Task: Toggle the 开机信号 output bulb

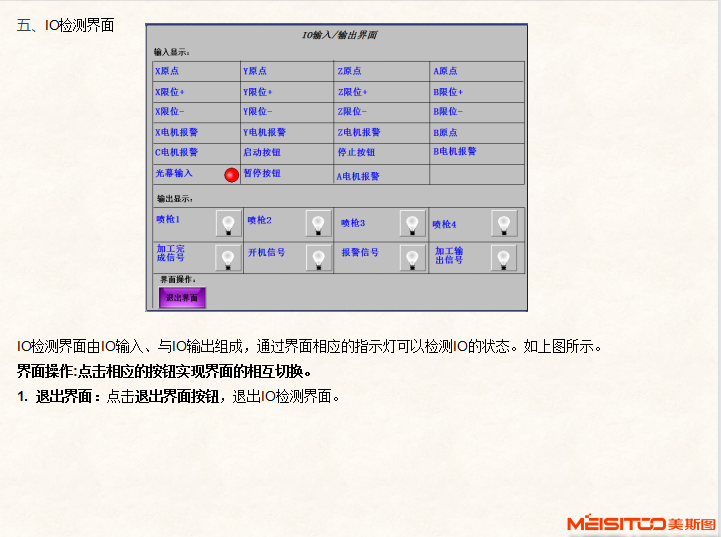Action: point(318,258)
